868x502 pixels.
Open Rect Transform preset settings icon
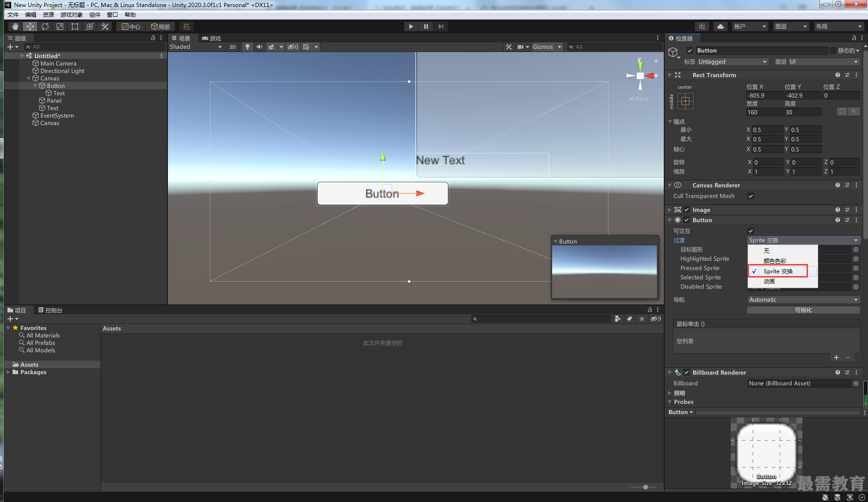click(x=847, y=75)
